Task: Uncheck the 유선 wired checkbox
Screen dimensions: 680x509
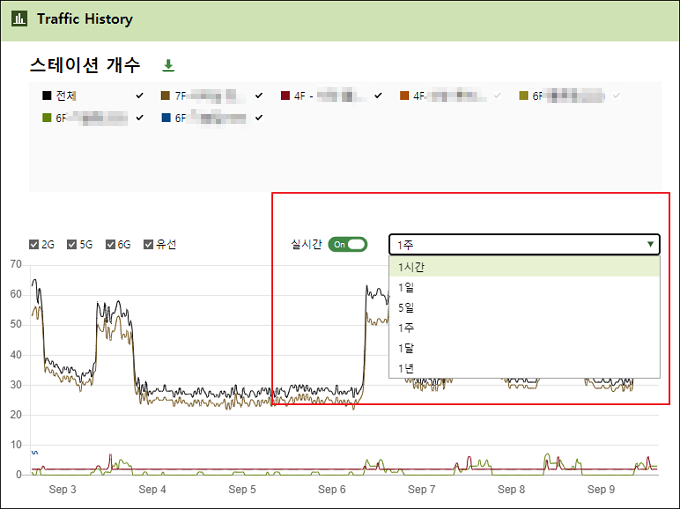Action: pos(148,245)
